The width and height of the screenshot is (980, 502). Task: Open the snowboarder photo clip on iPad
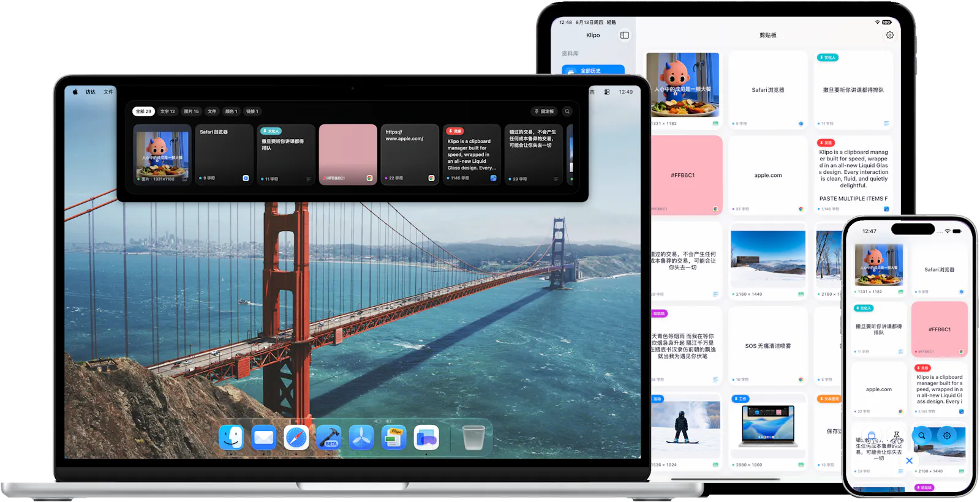(686, 432)
